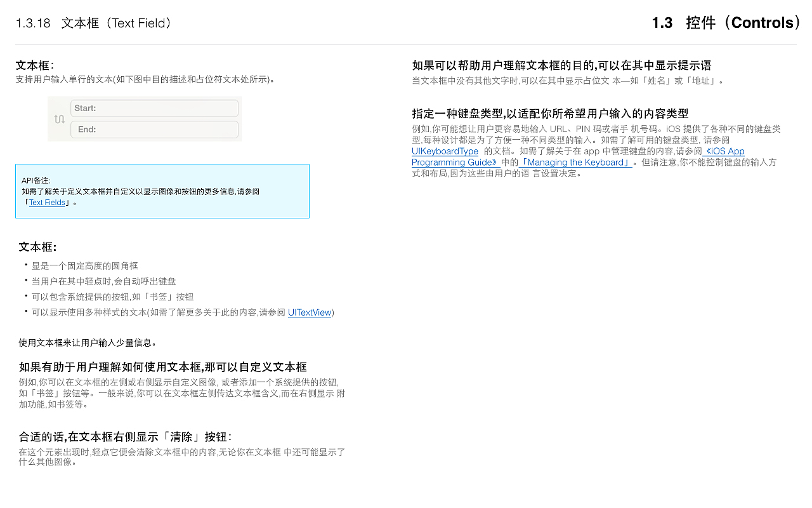Open the UIKeyboardType documentation link
This screenshot has height=508, width=812.
coord(445,151)
